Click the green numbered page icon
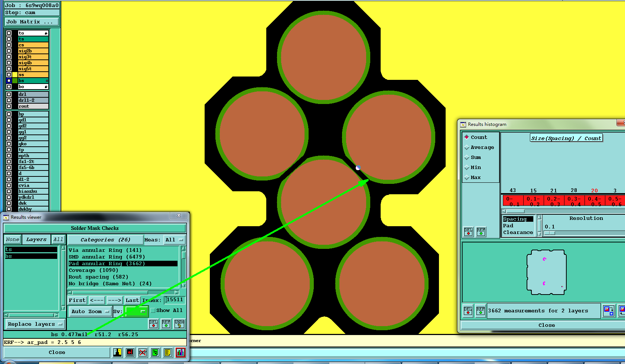Screen dimensions: 625x364 tap(155, 352)
